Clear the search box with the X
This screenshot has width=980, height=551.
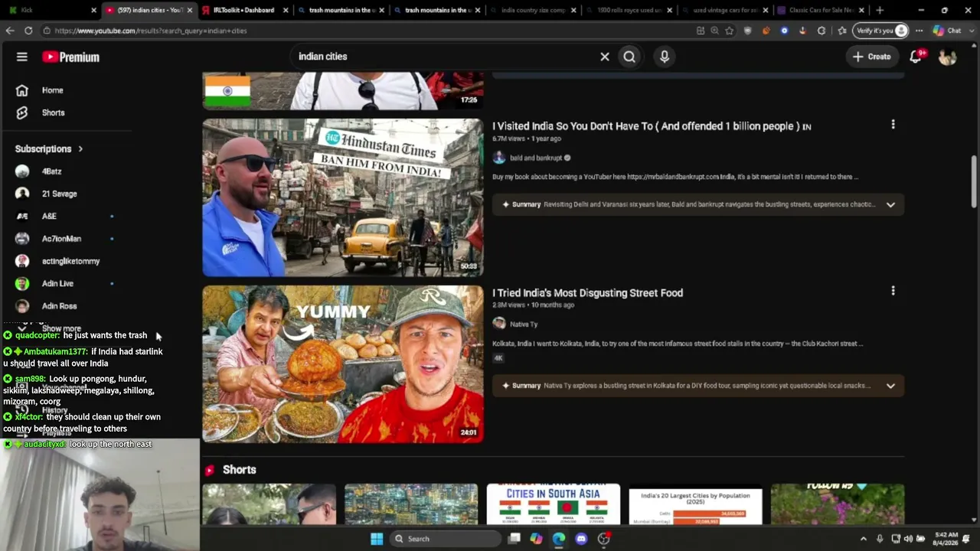[x=605, y=57]
